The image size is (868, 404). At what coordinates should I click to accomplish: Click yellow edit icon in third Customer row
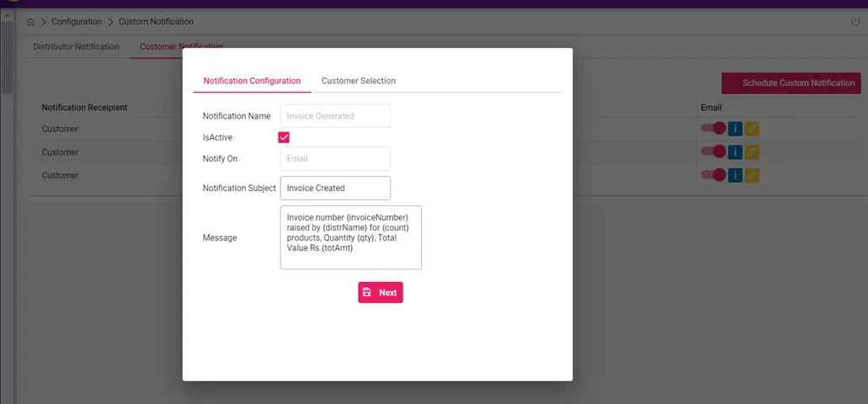click(x=751, y=175)
